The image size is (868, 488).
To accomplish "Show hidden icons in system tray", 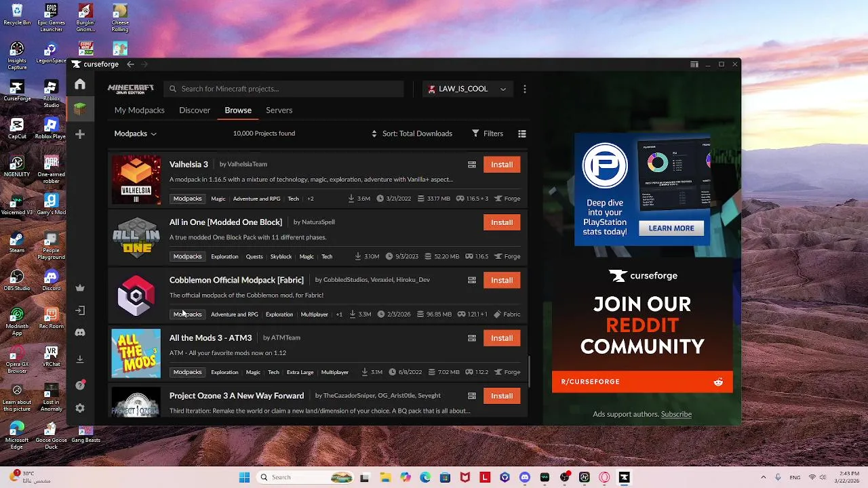I will click(763, 477).
